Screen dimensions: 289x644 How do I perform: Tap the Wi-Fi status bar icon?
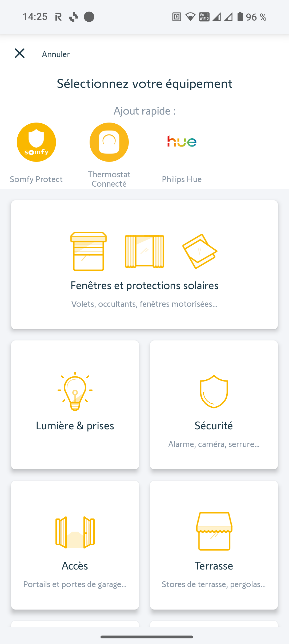(x=190, y=17)
